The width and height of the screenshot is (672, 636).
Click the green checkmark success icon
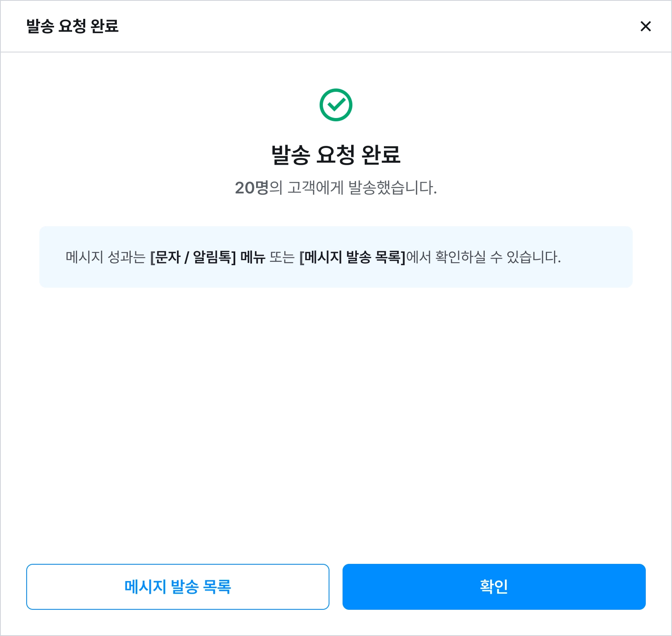(x=336, y=105)
